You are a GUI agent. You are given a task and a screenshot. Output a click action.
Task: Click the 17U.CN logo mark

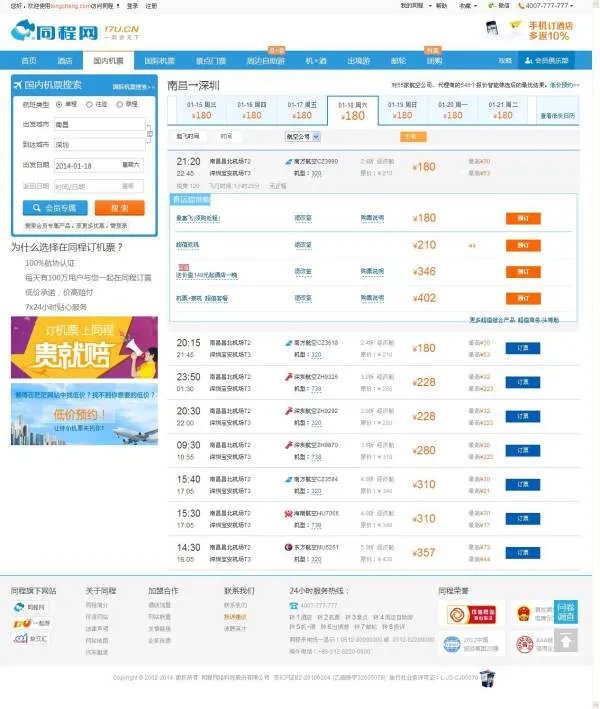(121, 32)
